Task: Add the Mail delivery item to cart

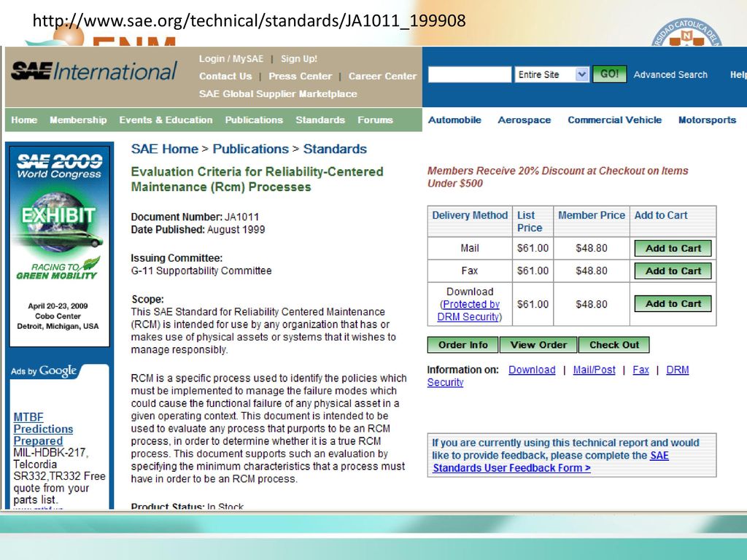Action: click(673, 248)
